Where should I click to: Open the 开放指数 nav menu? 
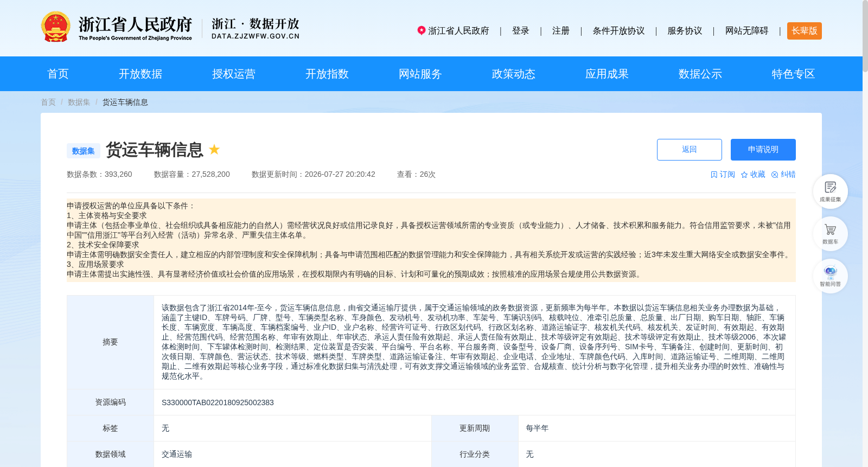327,74
